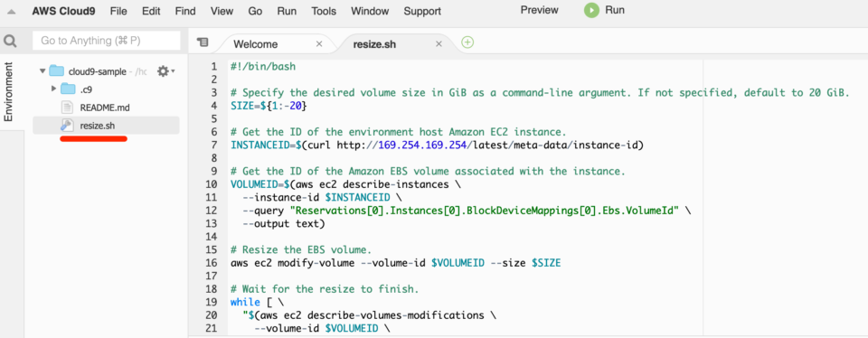Image resolution: width=868 pixels, height=338 pixels.
Task: Close the Welcome tab
Action: pos(319,44)
